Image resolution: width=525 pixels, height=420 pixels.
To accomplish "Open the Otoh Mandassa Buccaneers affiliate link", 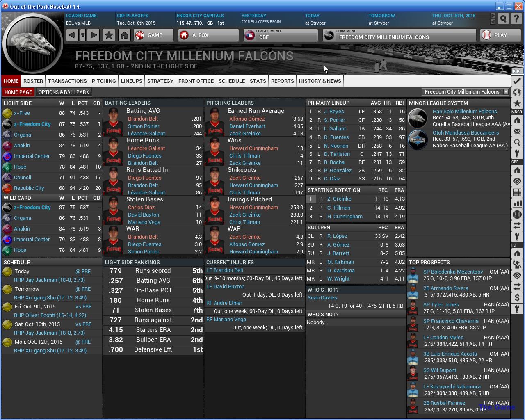I will 466,133.
